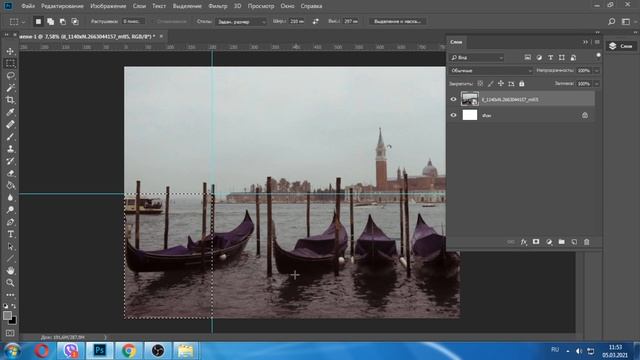Toggle lock image pixels
Viewport: 640px width, 360px height.
[x=491, y=84]
